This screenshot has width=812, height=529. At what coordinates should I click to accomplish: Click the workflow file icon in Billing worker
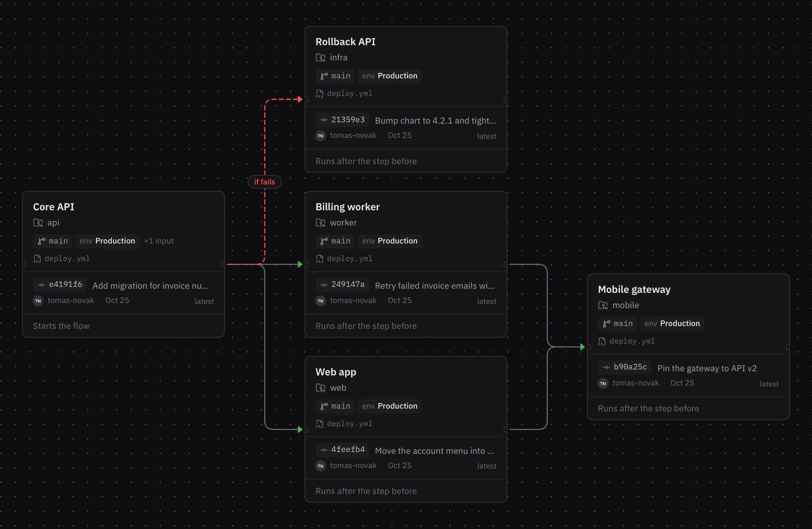[319, 259]
